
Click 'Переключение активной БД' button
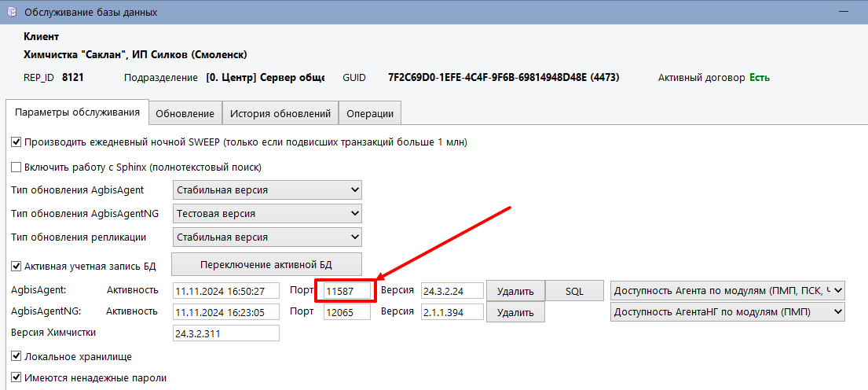266,263
